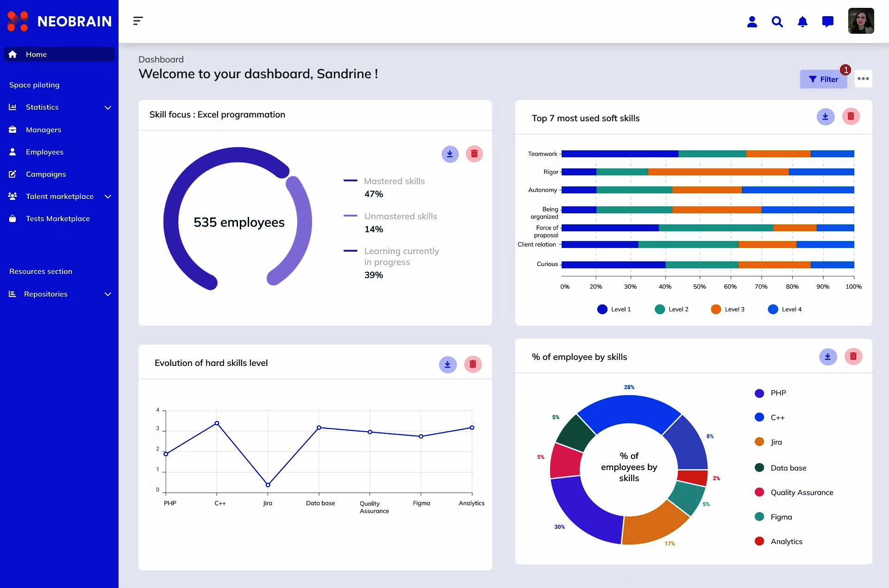This screenshot has height=588, width=889.
Task: Download the % of employee by skills chart
Action: [828, 357]
